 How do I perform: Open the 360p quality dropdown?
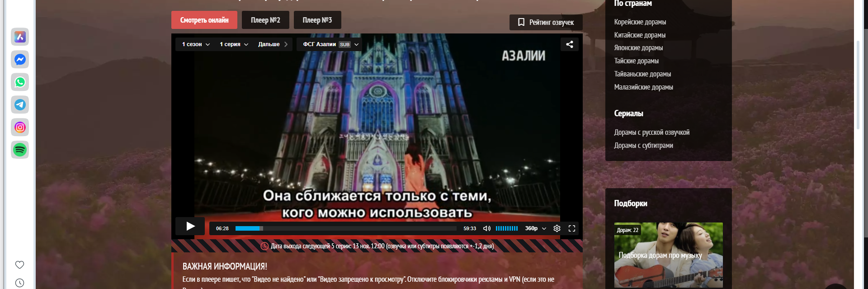536,228
